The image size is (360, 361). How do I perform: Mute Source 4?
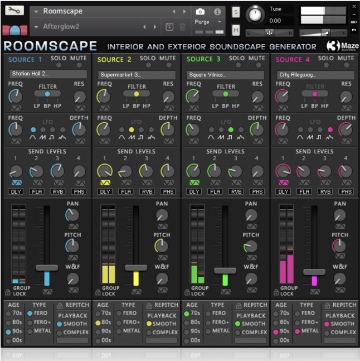pyautogui.click(x=347, y=65)
